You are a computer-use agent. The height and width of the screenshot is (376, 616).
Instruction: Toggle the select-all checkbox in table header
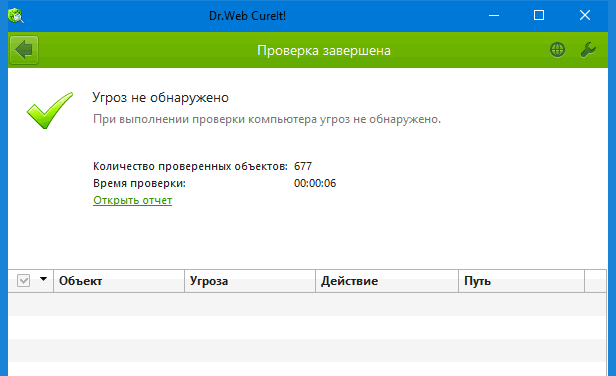[x=24, y=281]
